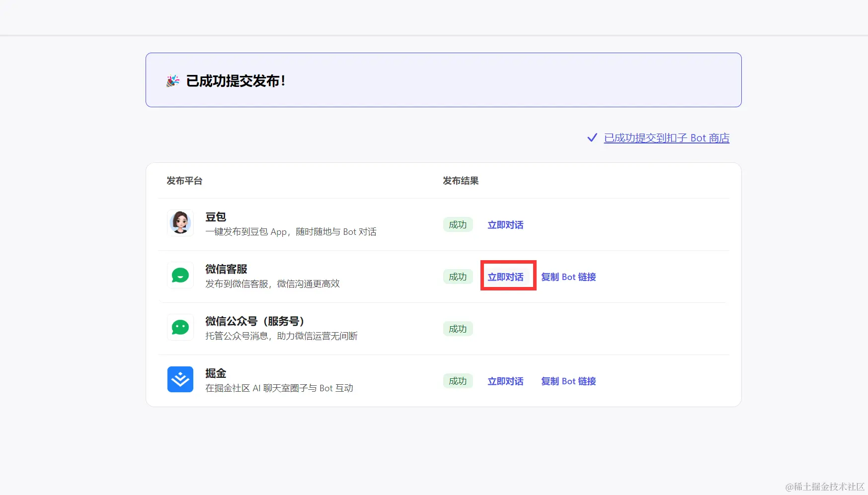Click description 发布到微信客服，微信沟通更高效
868x495 pixels.
272,284
